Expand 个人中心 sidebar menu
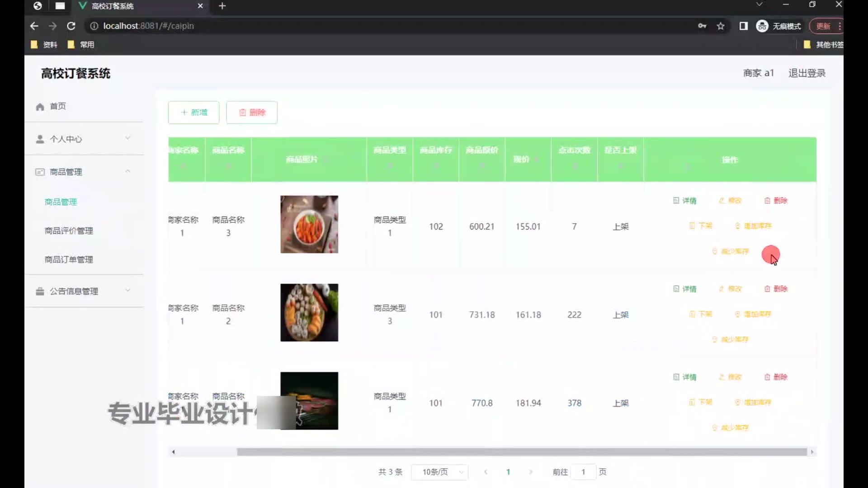Viewport: 868px width, 488px height. (x=84, y=139)
